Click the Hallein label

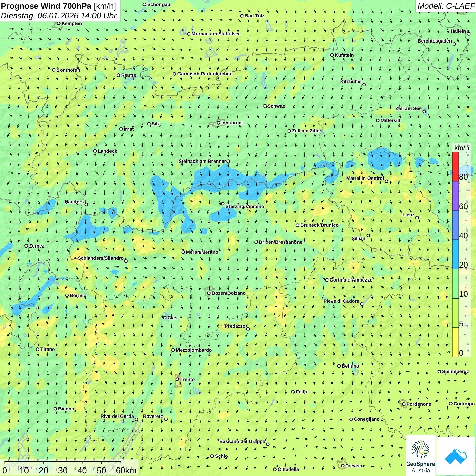click(458, 31)
